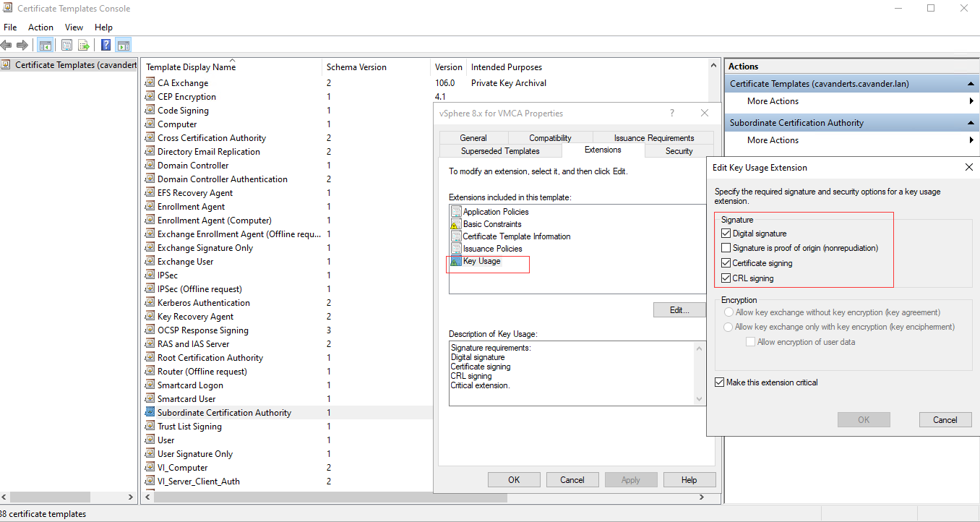Open the File menu

point(10,27)
